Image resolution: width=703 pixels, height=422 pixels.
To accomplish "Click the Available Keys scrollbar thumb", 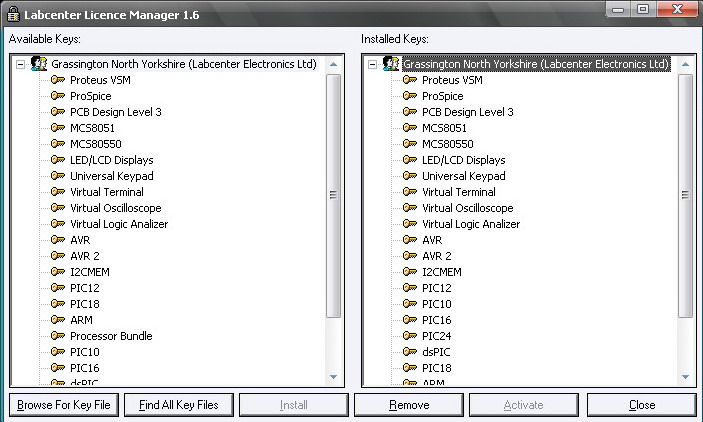I will click(333, 196).
